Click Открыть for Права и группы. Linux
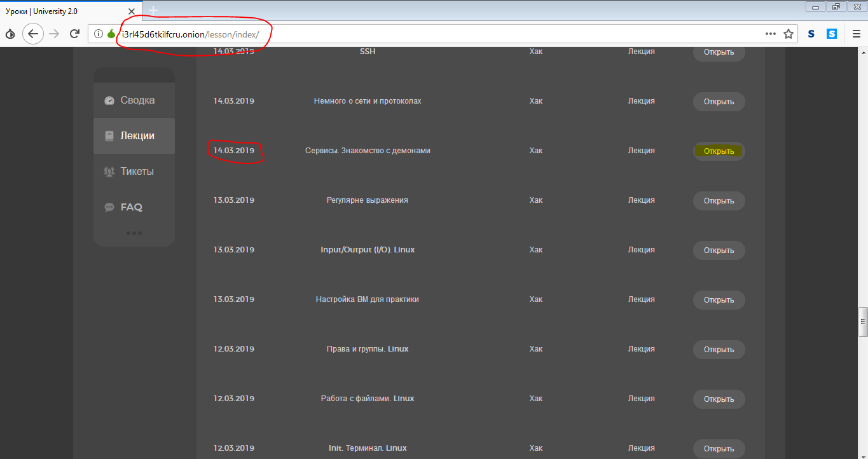 (x=719, y=350)
